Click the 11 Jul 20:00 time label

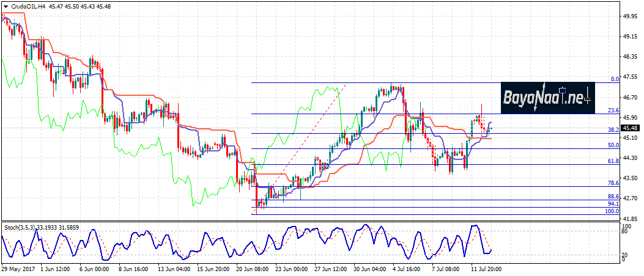coord(486,269)
